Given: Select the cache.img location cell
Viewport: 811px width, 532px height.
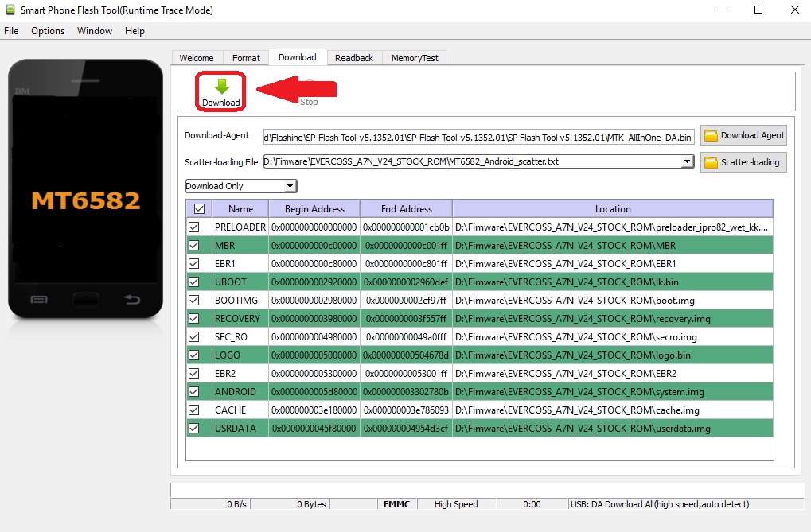Looking at the screenshot, I should pyautogui.click(x=613, y=410).
